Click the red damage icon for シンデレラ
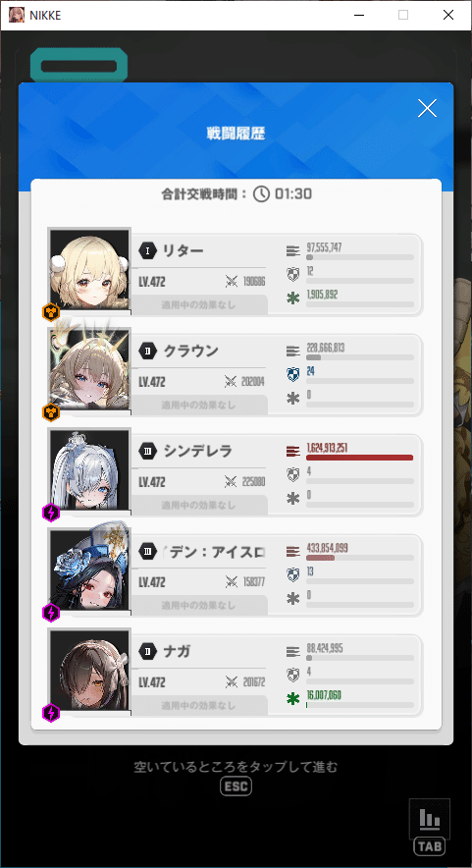The width and height of the screenshot is (472, 868). coord(293,451)
